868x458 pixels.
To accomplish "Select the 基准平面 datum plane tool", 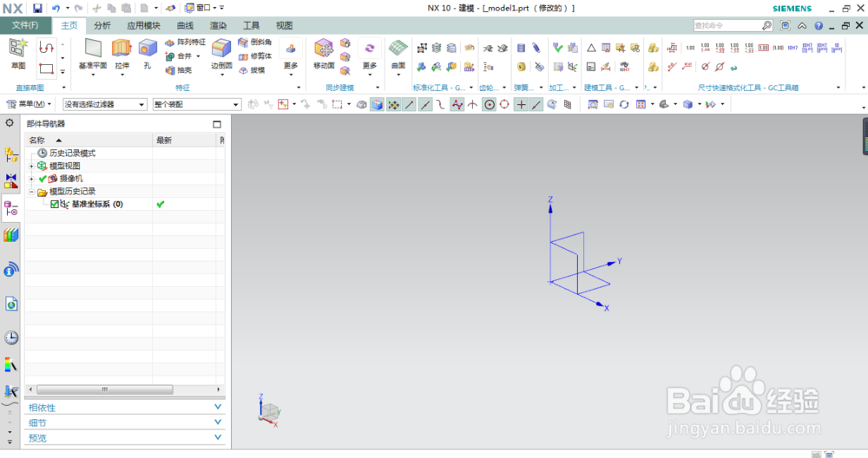I will coord(93,54).
